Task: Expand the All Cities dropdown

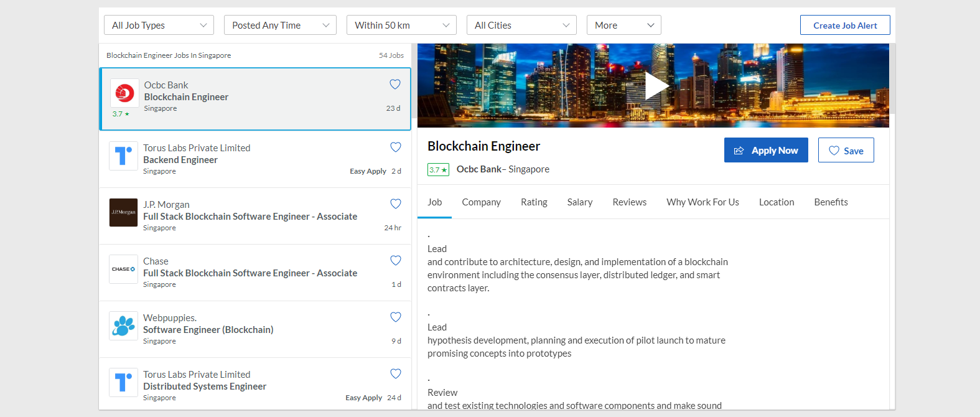Action: point(521,25)
